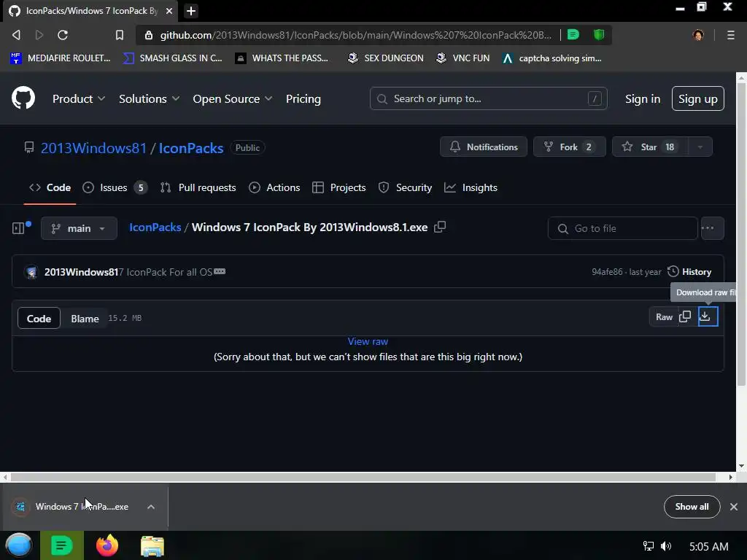
Task: Fork the repository with Fork button
Action: tap(569, 147)
